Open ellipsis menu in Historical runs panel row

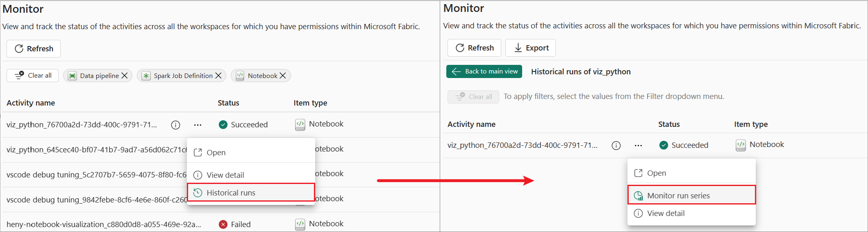[x=638, y=145]
